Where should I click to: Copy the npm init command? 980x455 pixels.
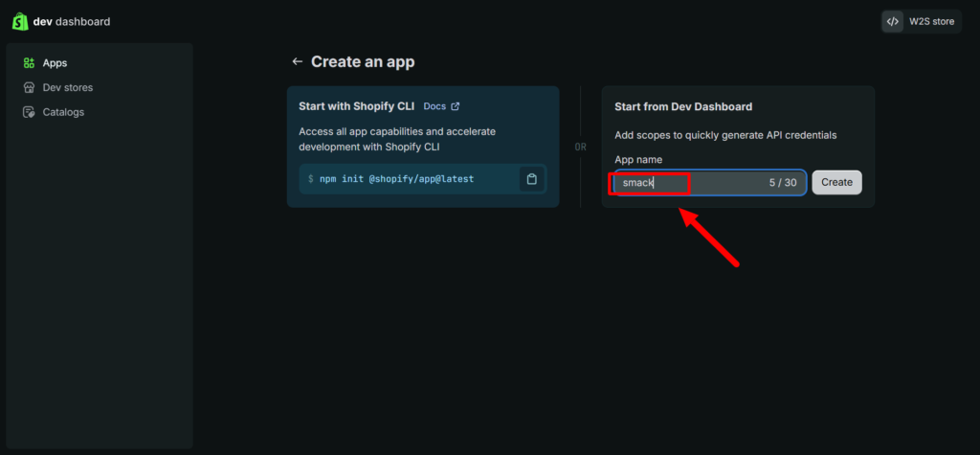531,179
